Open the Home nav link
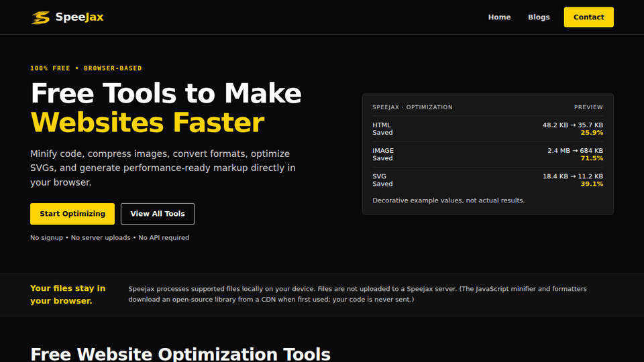 pos(499,17)
